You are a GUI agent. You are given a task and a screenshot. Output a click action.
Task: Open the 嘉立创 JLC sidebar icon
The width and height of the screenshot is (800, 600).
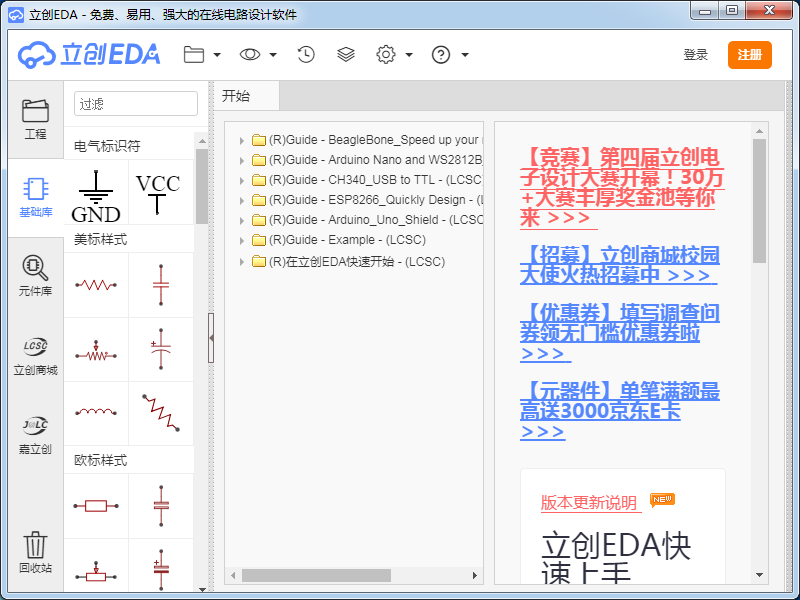click(35, 435)
